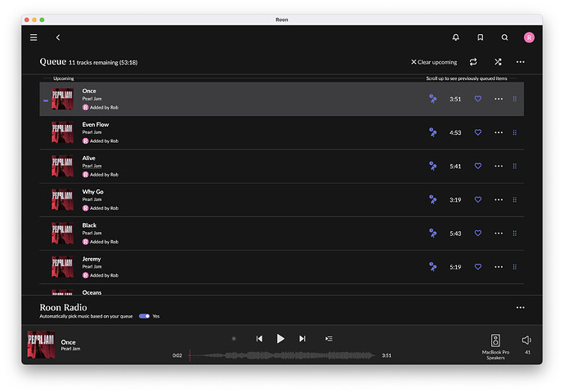The width and height of the screenshot is (564, 392).
Task: Select MacBook Pro Speakers output zone
Action: [495, 346]
